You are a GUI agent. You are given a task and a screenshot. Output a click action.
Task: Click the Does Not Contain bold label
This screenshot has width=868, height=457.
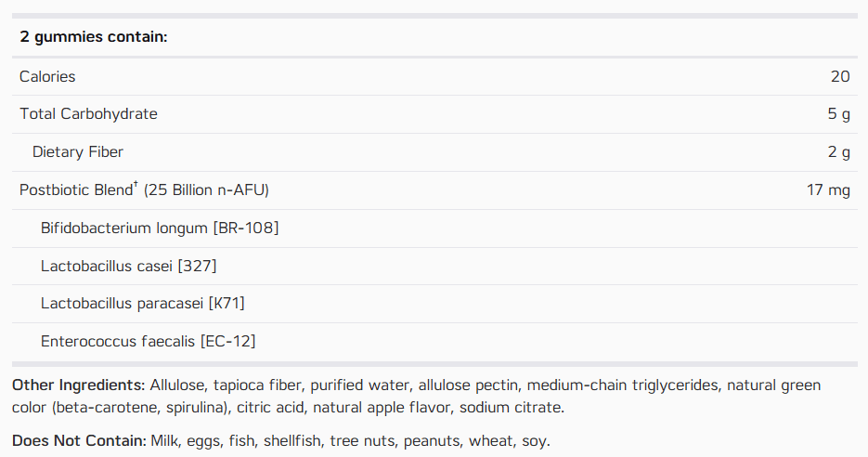[x=79, y=441]
